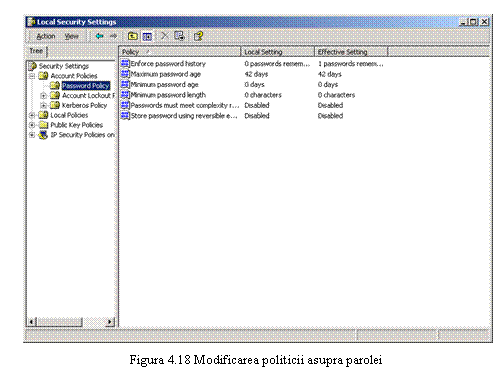This screenshot has height=378, width=500.
Task: Expand the Kerberos Policy node
Action: (x=43, y=105)
